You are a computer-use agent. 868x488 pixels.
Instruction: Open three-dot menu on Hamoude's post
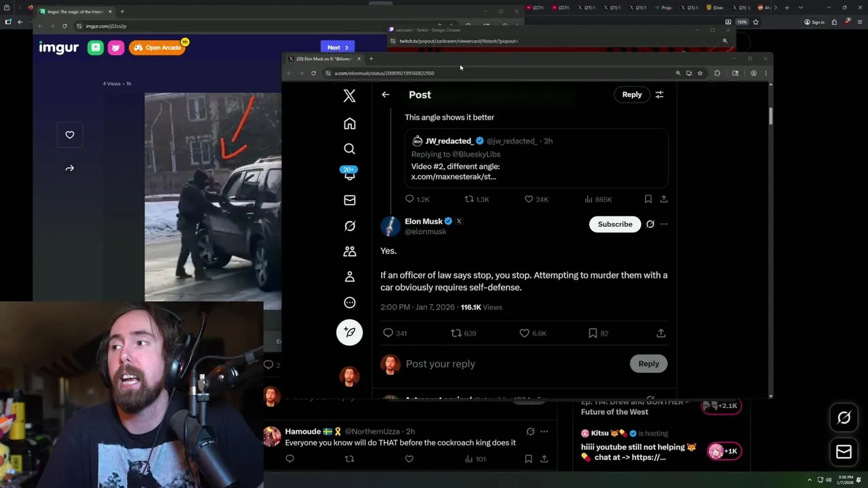pos(544,432)
